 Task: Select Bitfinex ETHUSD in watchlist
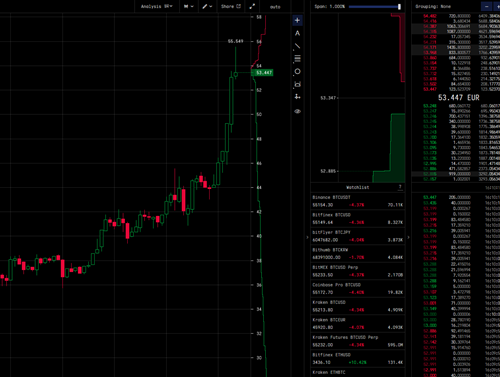click(358, 359)
